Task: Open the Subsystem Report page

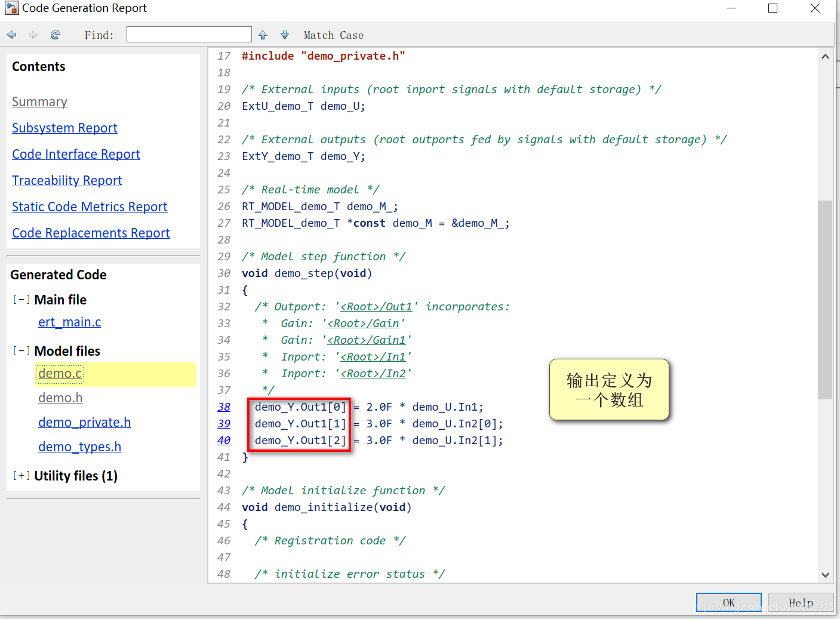Action: click(x=64, y=128)
